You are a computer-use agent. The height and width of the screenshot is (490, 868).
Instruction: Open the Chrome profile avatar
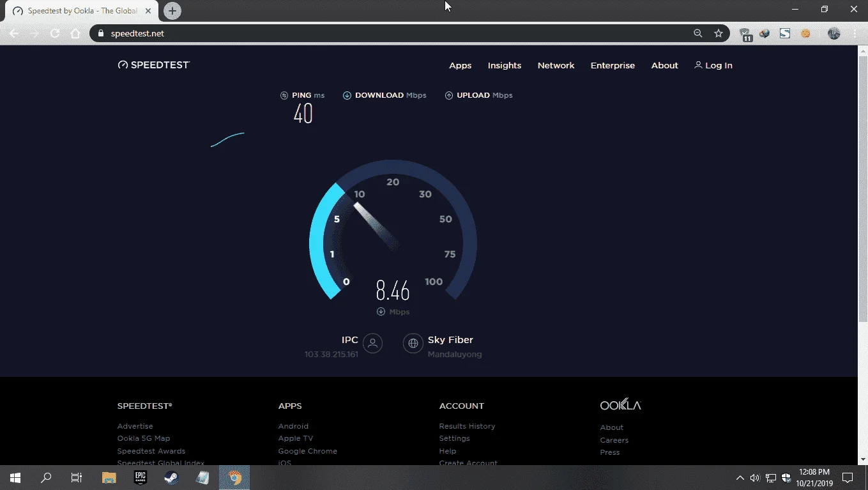click(834, 33)
